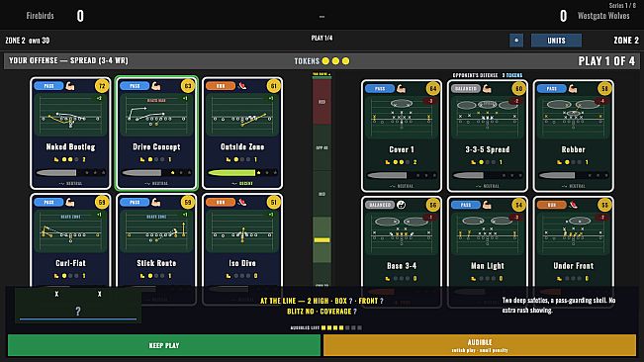Click the cleat icon on Under Front card

pyautogui.click(x=573, y=205)
